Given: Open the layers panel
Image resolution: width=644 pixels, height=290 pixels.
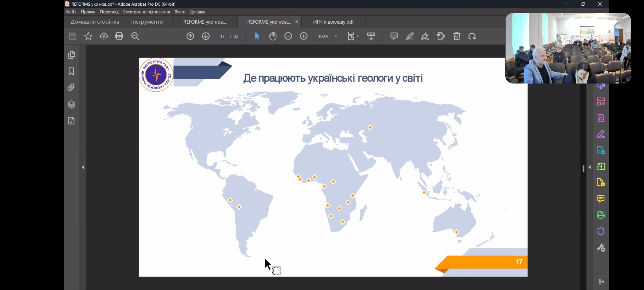Looking at the screenshot, I should (71, 104).
